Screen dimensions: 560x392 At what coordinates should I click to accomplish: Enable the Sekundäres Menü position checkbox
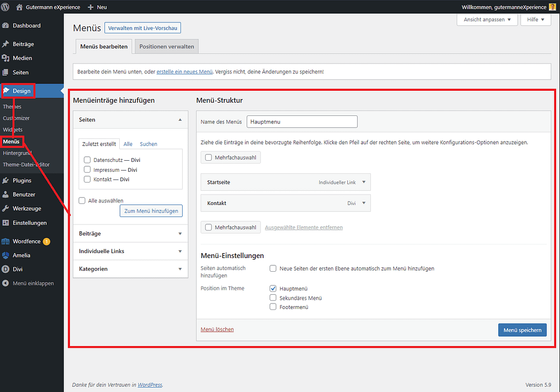[x=273, y=298]
